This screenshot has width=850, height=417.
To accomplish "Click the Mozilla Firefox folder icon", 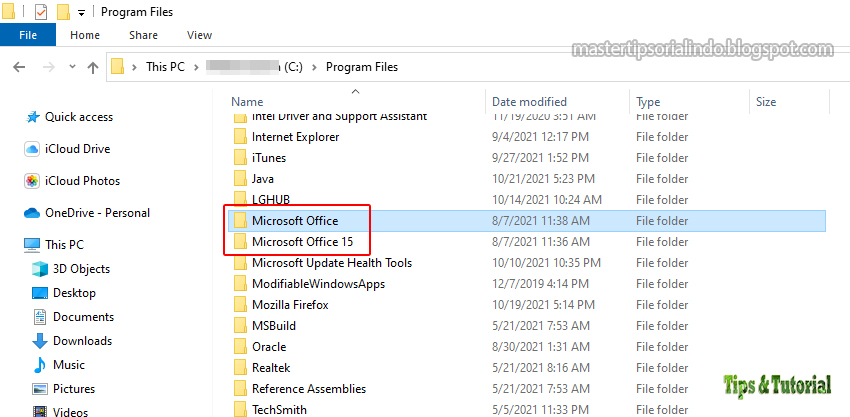I will click(241, 305).
